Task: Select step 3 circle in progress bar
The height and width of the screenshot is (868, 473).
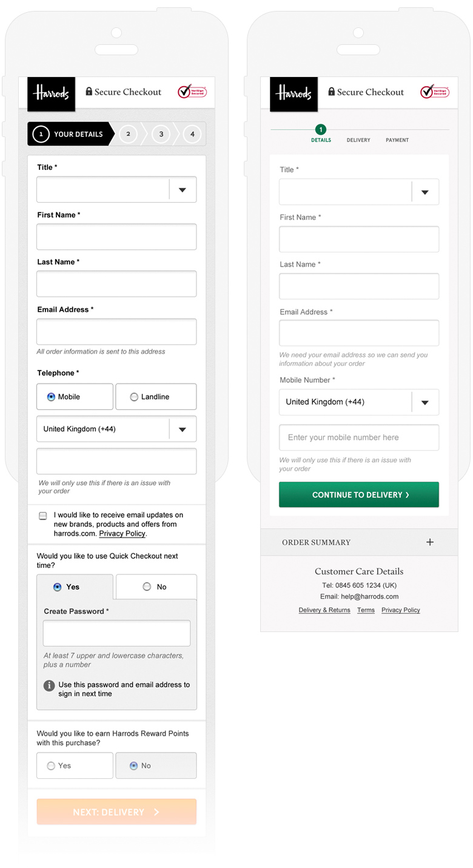Action: pyautogui.click(x=161, y=134)
